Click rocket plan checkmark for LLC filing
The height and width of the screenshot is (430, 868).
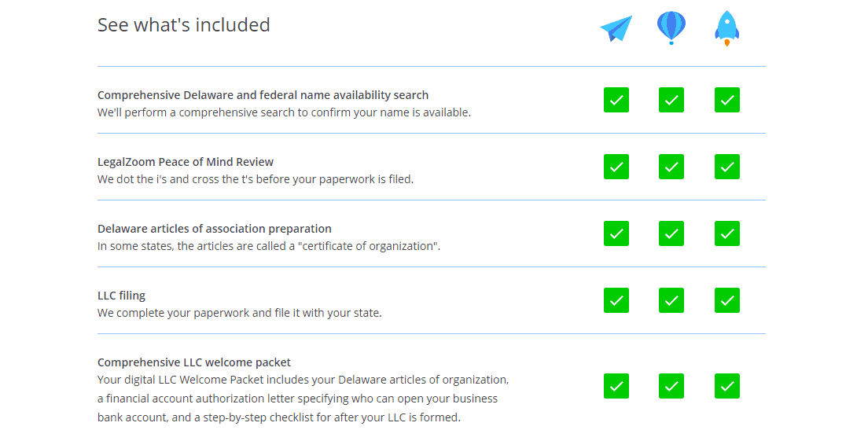[x=727, y=300]
